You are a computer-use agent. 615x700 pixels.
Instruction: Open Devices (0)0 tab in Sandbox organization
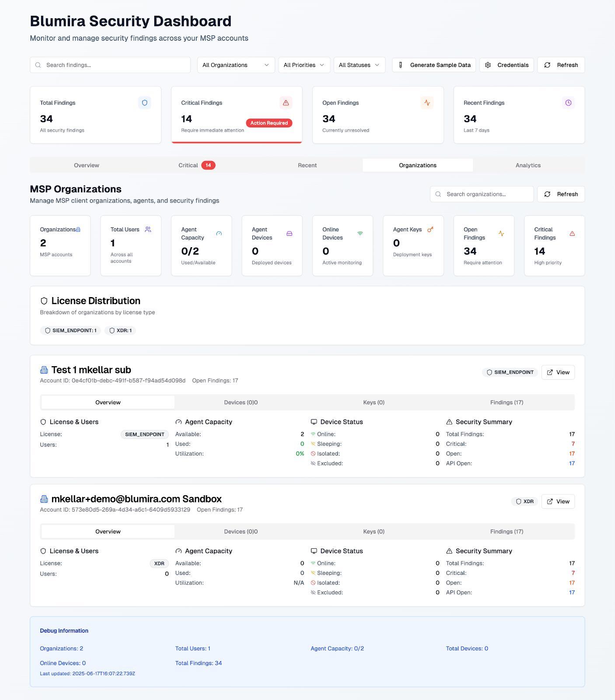(241, 532)
